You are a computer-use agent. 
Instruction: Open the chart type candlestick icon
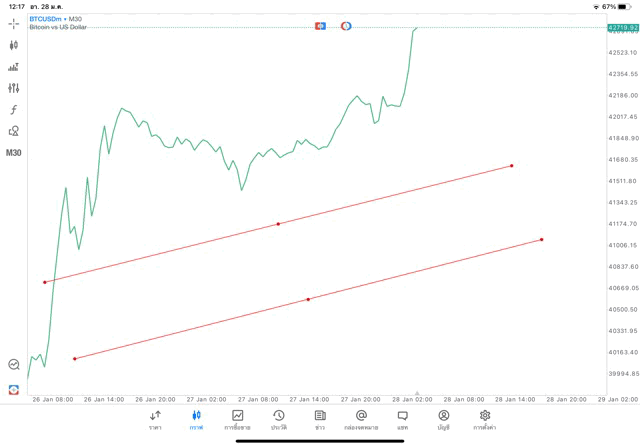[14, 45]
